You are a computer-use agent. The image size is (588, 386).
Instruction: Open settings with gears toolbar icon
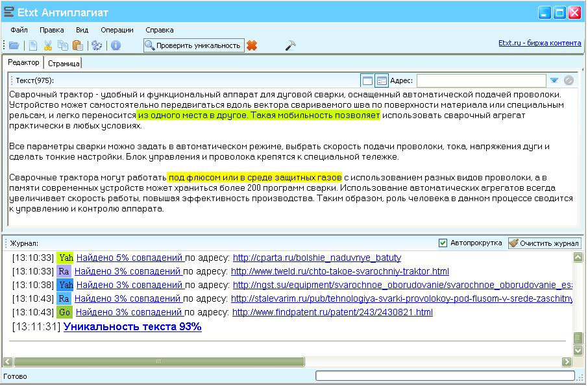click(97, 45)
